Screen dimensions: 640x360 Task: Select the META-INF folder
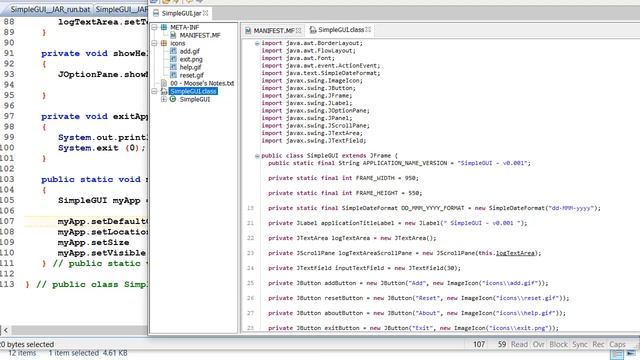point(184,27)
